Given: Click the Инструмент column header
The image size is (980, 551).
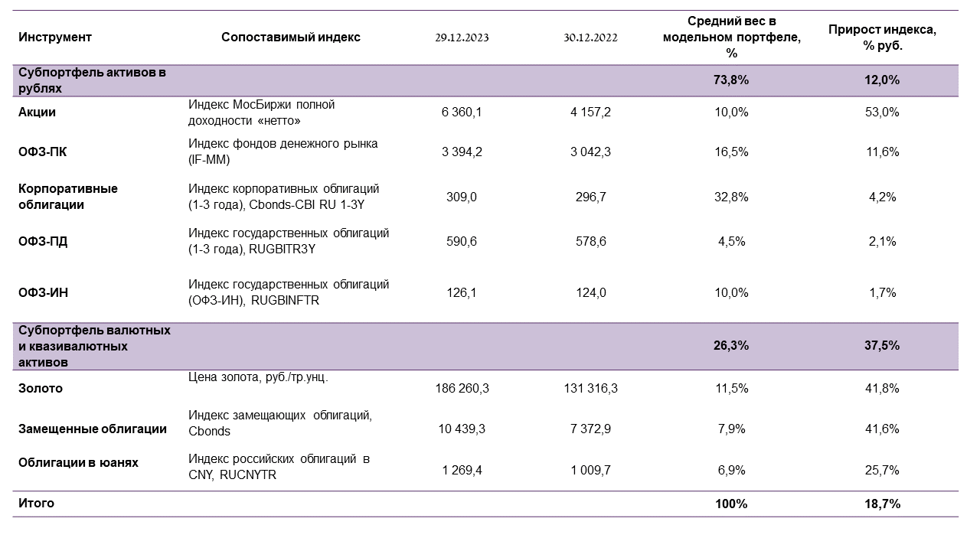Looking at the screenshot, I should [x=55, y=37].
